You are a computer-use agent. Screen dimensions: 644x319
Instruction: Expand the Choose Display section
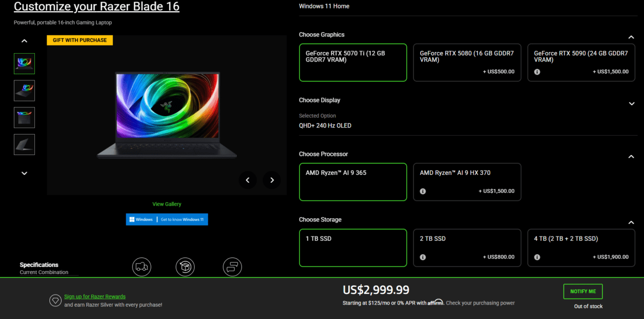pyautogui.click(x=631, y=103)
